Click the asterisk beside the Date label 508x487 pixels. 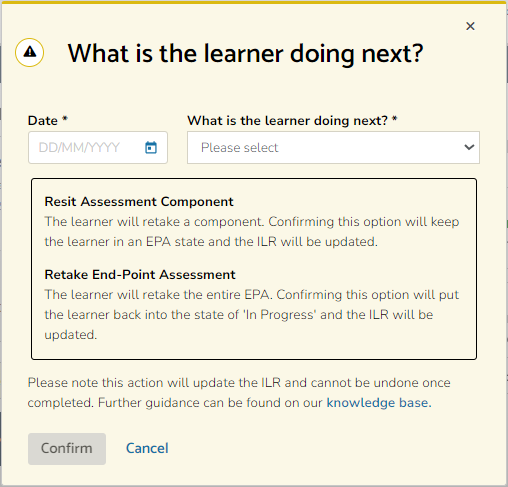coord(65,119)
